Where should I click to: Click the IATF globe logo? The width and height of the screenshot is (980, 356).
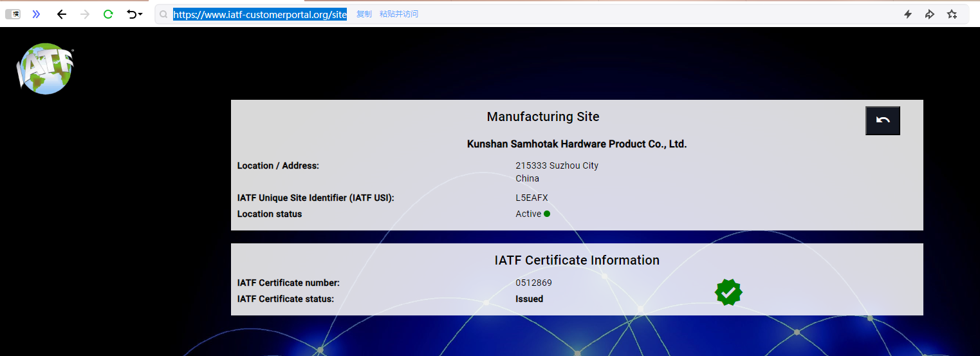click(x=45, y=68)
